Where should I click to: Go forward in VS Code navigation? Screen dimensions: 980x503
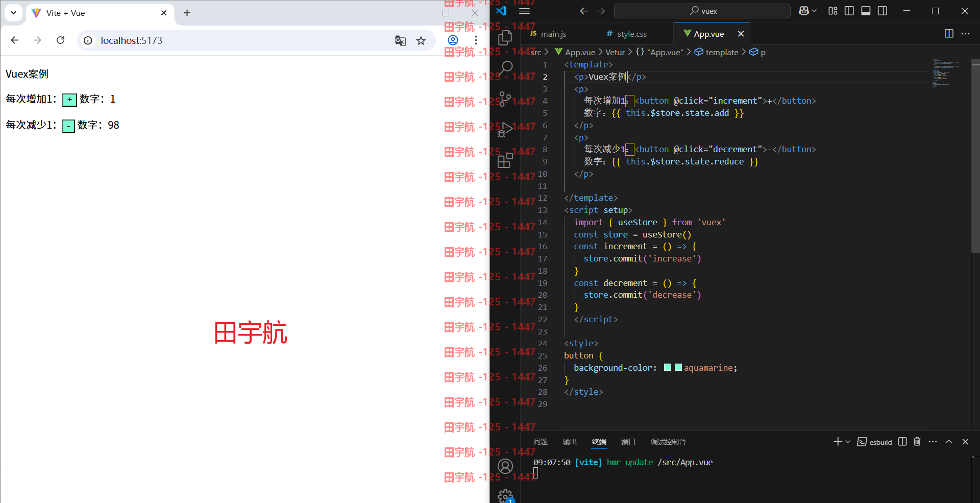(601, 11)
